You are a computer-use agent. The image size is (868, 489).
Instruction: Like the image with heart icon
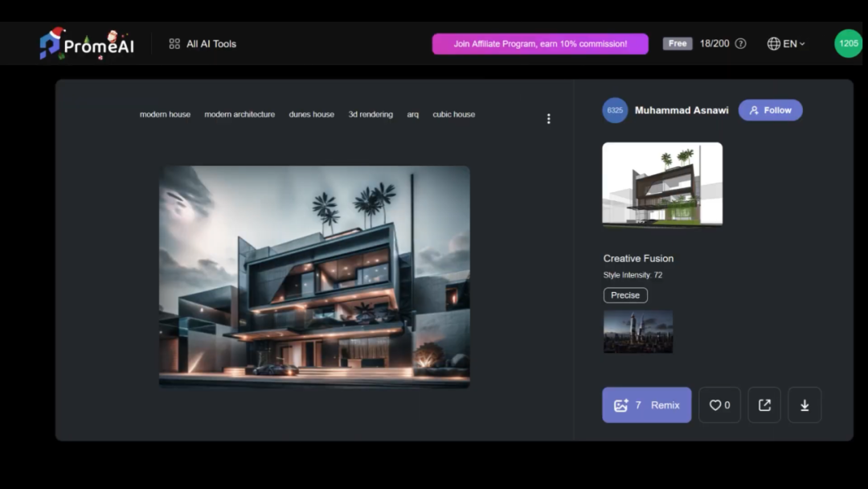click(719, 405)
